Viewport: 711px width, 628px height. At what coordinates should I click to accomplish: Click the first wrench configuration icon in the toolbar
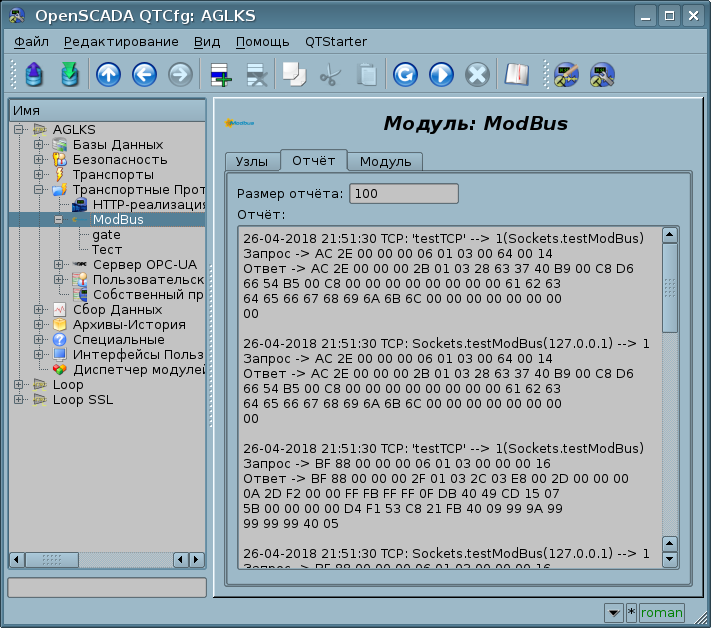click(566, 75)
